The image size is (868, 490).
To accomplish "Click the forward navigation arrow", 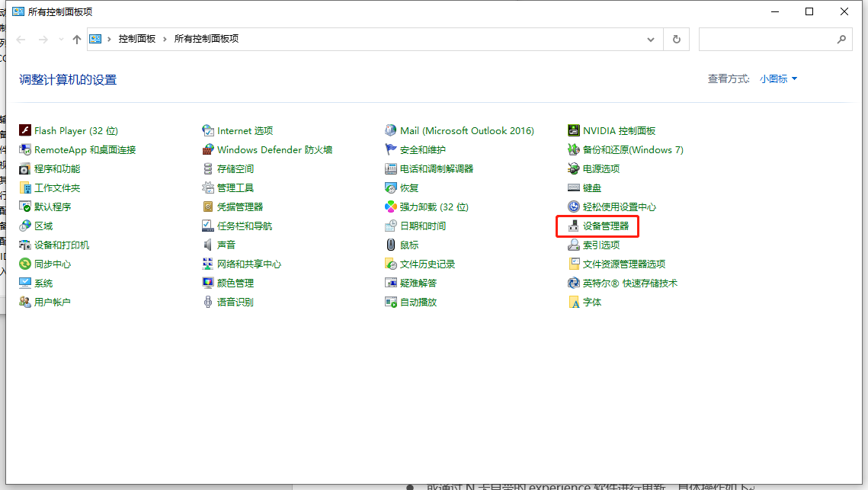I will (43, 40).
